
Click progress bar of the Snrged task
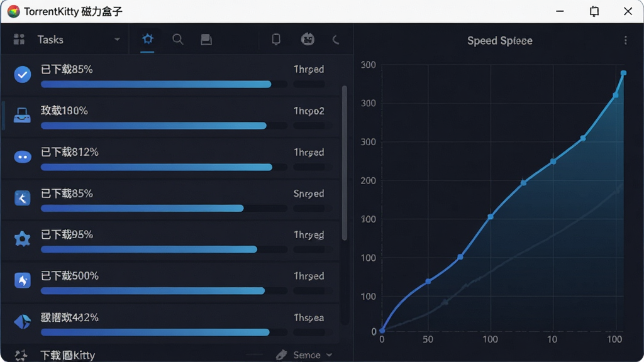[164, 209]
